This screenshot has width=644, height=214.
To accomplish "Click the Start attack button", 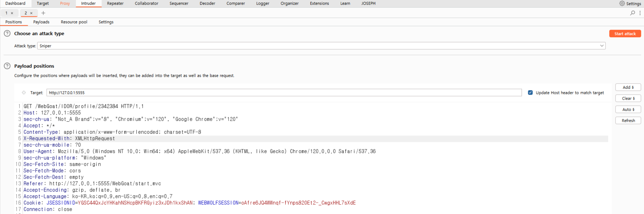I will point(625,34).
